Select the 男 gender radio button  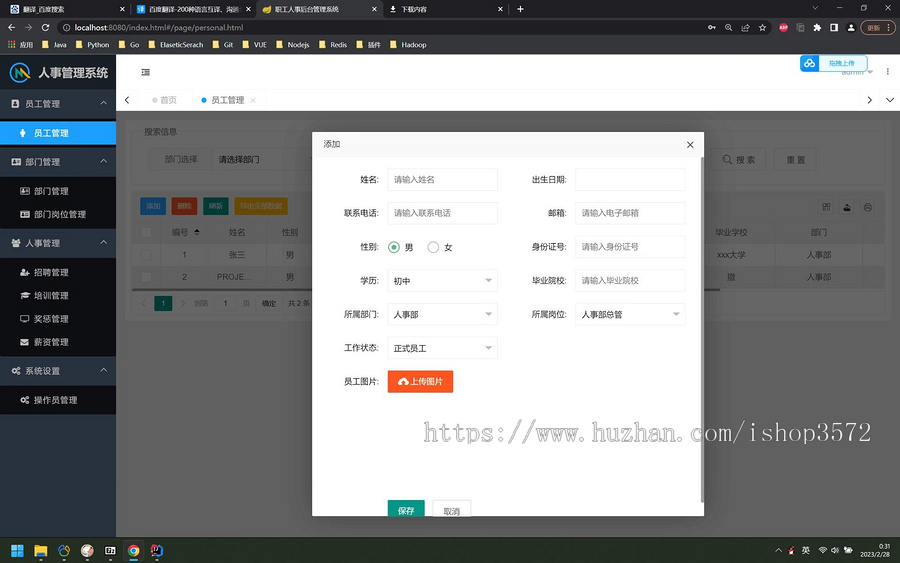(394, 247)
